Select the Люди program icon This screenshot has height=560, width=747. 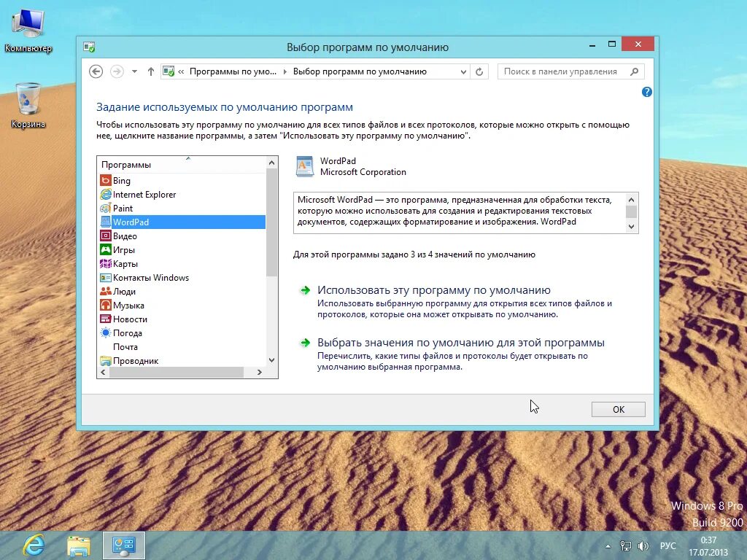click(105, 291)
